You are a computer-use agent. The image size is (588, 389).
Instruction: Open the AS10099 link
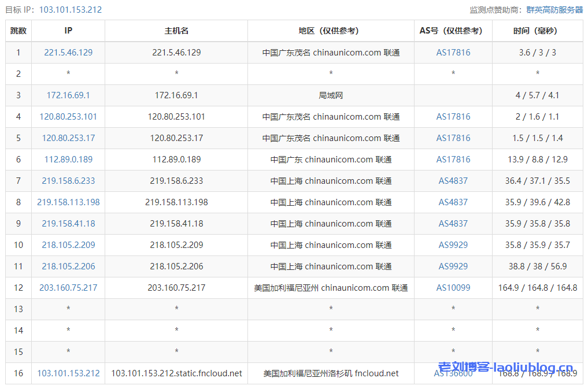coord(453,288)
